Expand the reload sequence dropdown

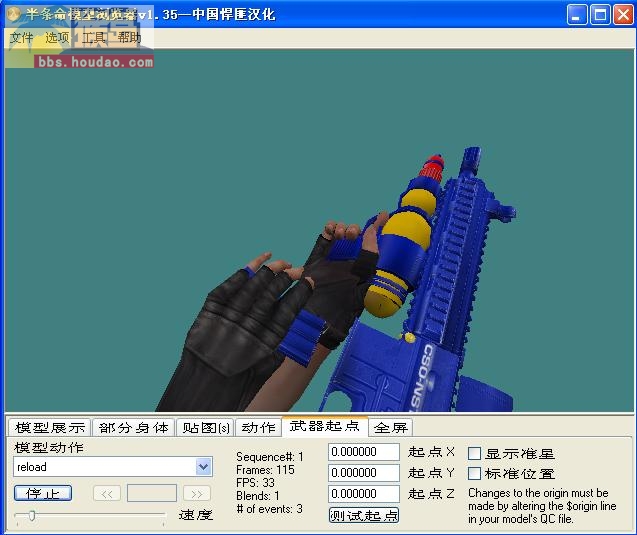coord(203,467)
